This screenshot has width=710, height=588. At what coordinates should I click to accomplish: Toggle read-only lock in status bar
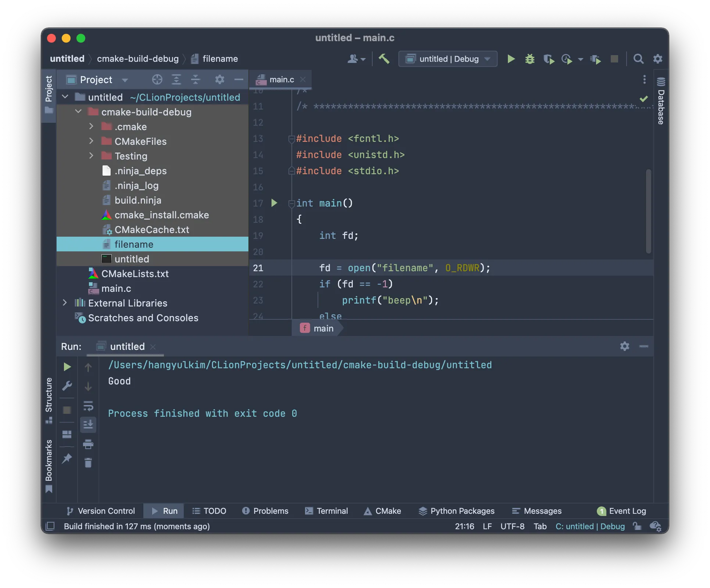coord(637,526)
